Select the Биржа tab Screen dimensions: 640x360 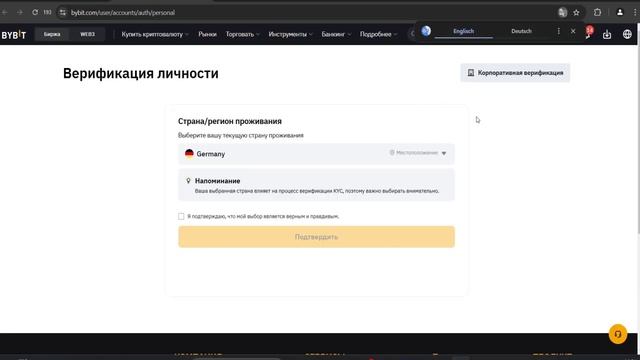[x=52, y=34]
